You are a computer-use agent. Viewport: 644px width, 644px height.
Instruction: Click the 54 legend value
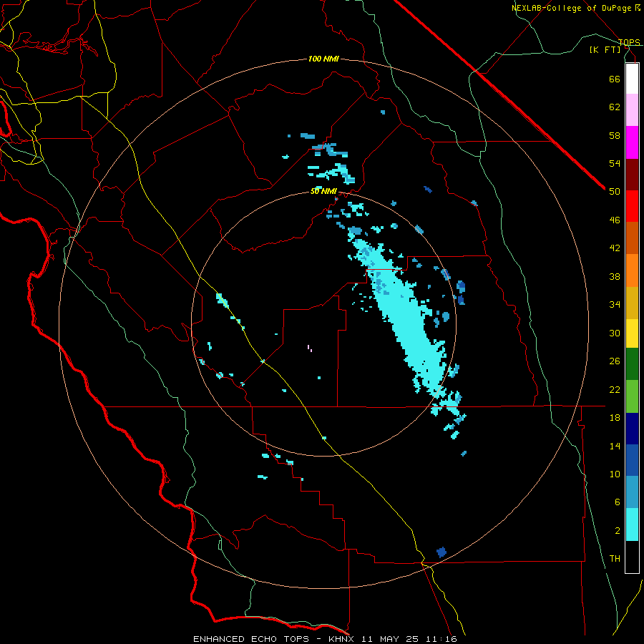point(615,163)
